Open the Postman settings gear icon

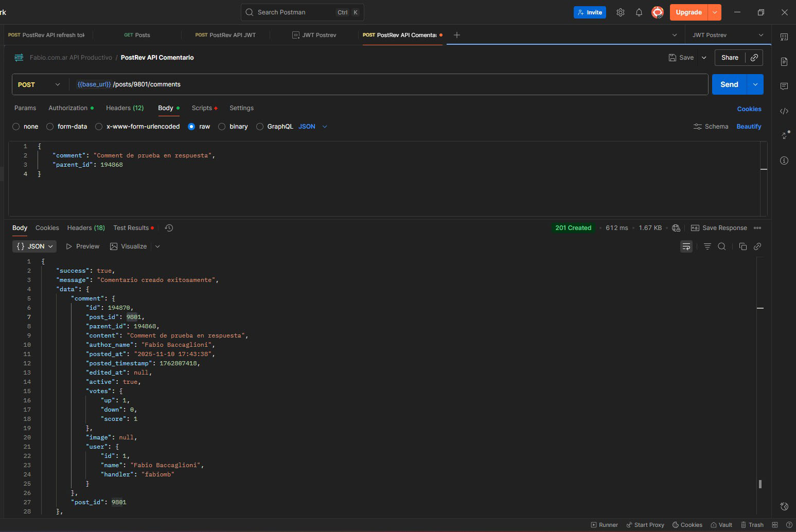(x=621, y=12)
